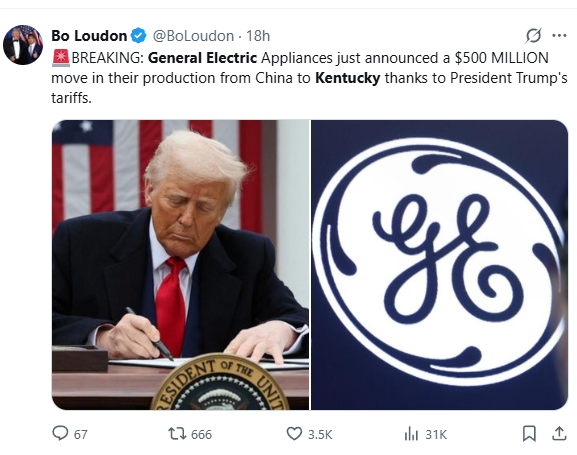
Task: Click the reply comment bubble icon
Action: pos(60,433)
